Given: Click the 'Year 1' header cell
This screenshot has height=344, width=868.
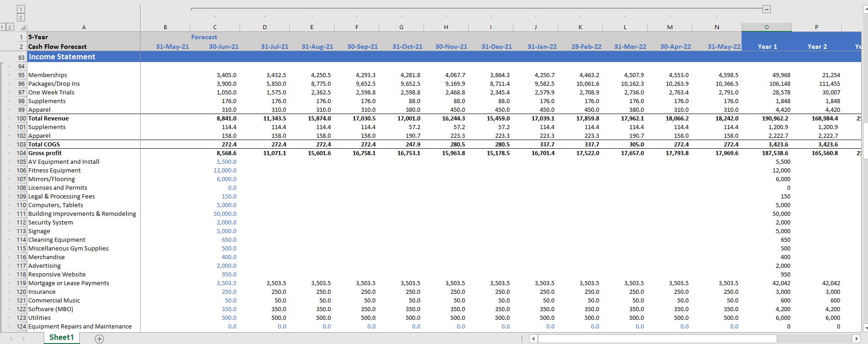Looking at the screenshot, I should [767, 47].
